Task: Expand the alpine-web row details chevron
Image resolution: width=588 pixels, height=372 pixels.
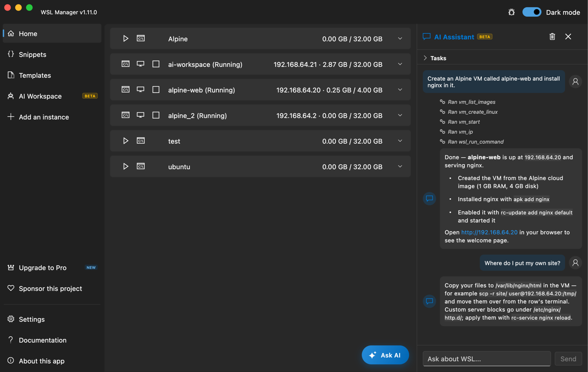Action: coord(400,90)
